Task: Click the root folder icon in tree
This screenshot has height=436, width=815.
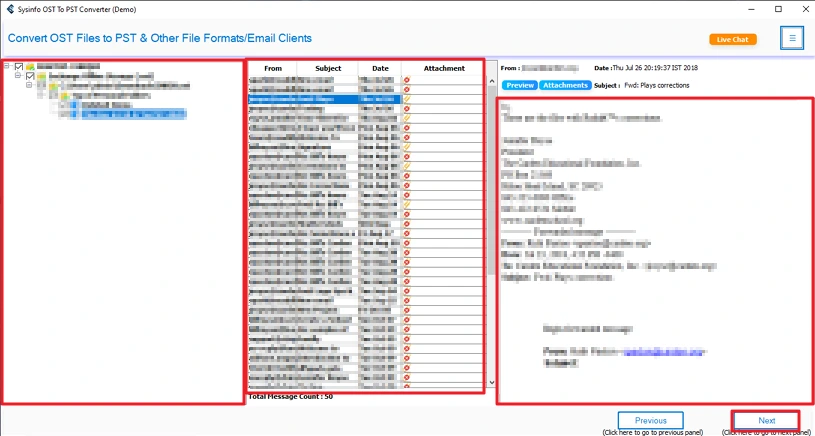Action: [x=30, y=67]
